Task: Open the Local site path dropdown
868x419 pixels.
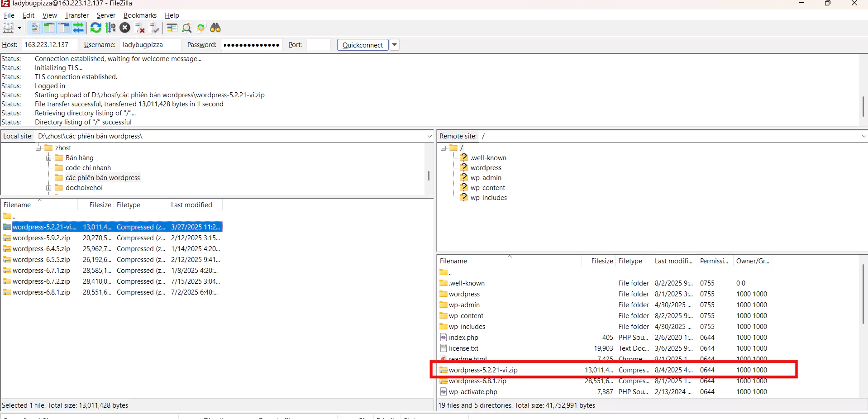Action: click(429, 136)
